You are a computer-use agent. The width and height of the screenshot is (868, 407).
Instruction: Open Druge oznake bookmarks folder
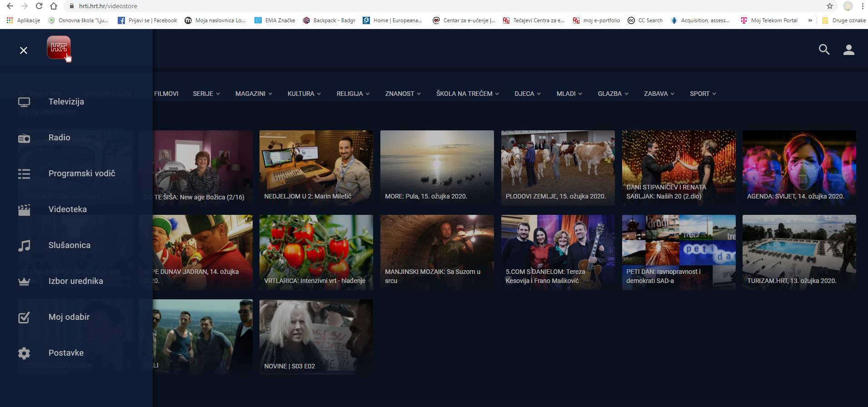pyautogui.click(x=844, y=20)
